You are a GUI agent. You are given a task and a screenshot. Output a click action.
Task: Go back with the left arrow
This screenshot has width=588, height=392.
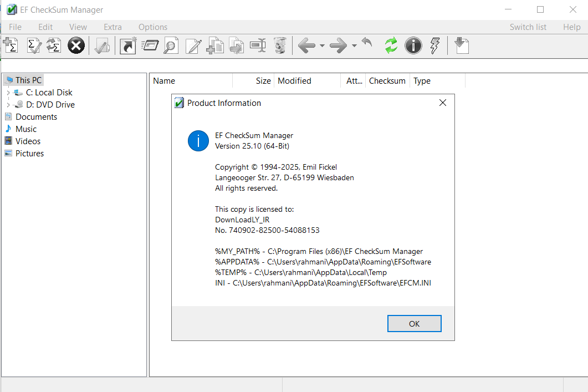pyautogui.click(x=307, y=45)
